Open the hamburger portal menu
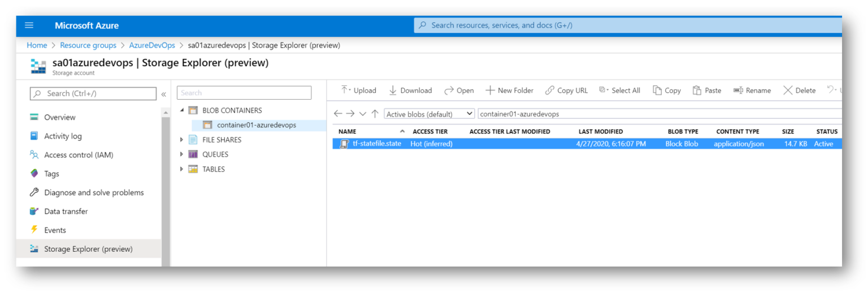 click(x=29, y=25)
